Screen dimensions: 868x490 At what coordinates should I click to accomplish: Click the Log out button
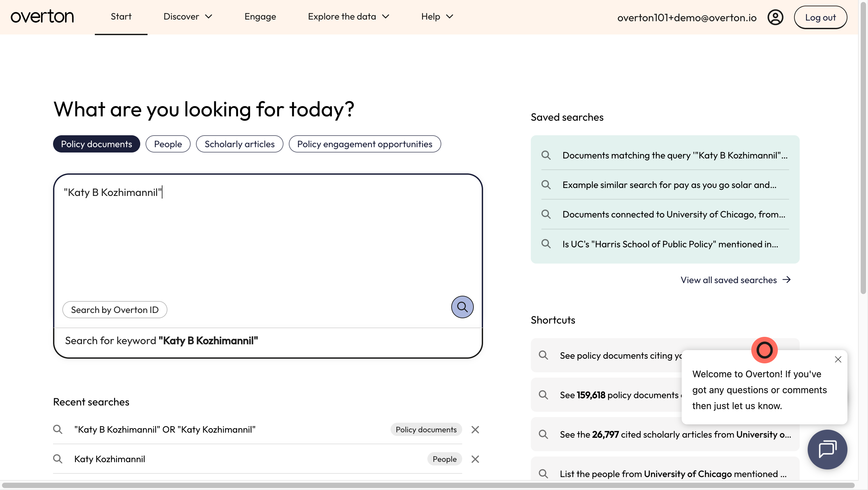click(x=820, y=17)
